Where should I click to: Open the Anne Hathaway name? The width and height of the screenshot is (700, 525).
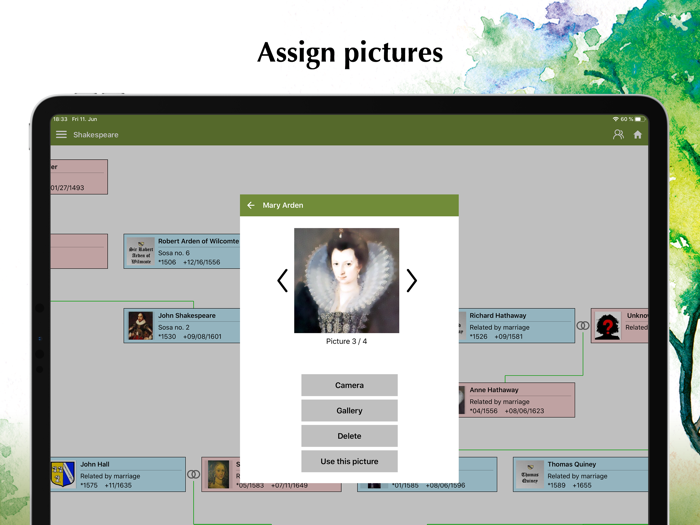point(494,390)
